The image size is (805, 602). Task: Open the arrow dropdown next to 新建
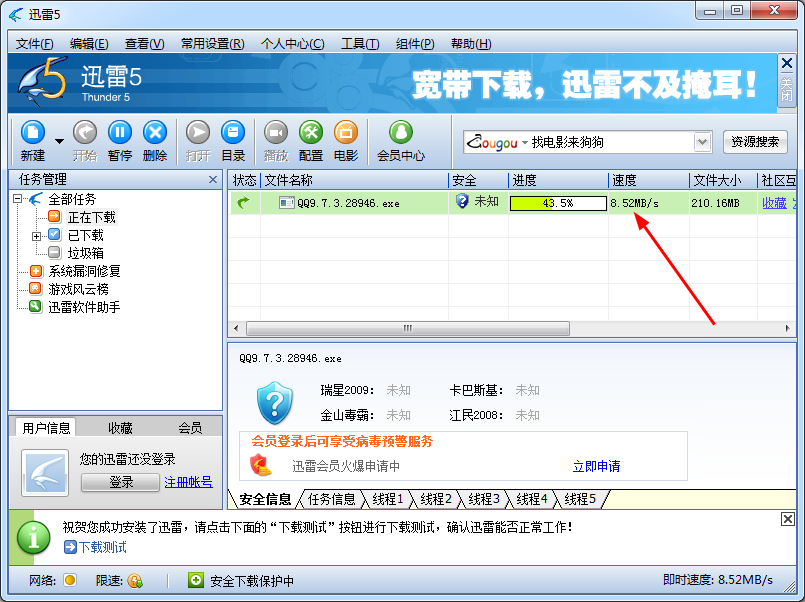click(x=59, y=141)
